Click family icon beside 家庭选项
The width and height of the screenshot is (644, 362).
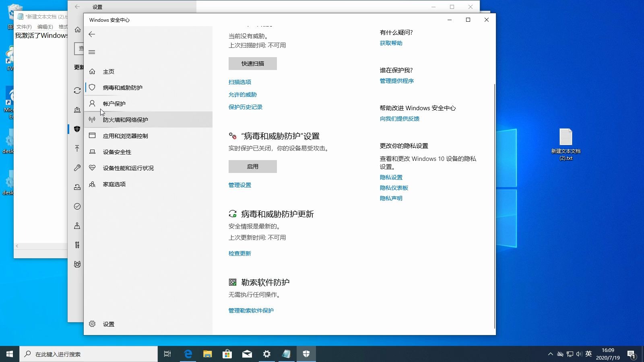92,184
